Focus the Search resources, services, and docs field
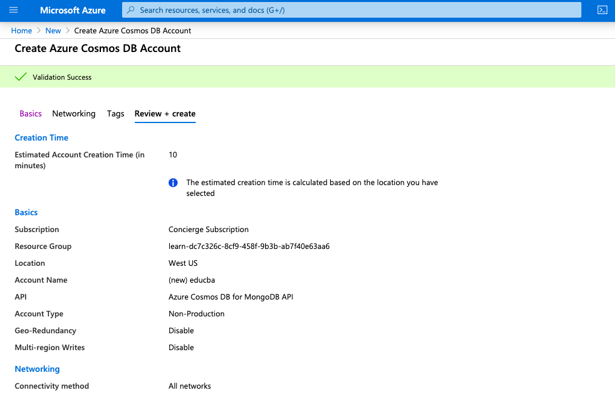615x393 pixels. coord(351,10)
